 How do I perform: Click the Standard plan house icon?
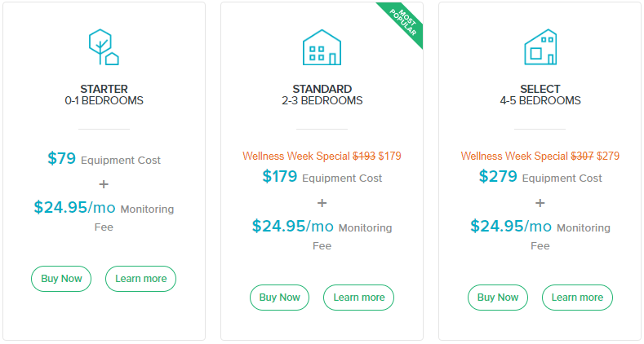point(322,47)
